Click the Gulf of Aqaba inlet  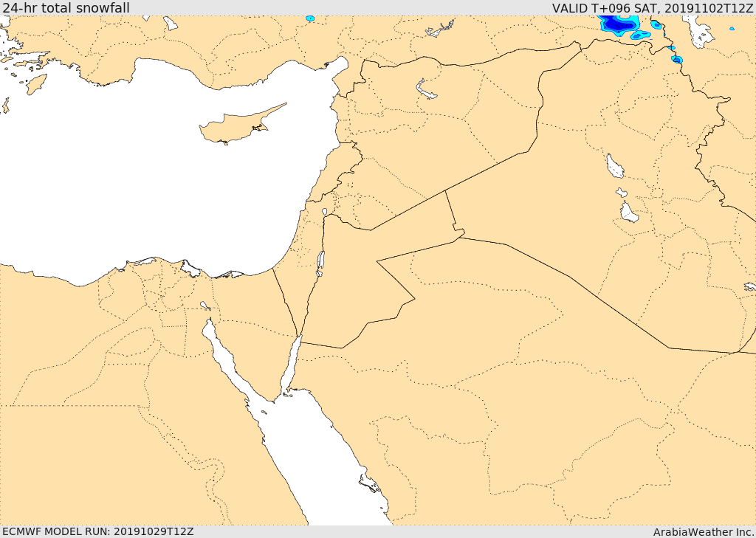pyautogui.click(x=290, y=365)
